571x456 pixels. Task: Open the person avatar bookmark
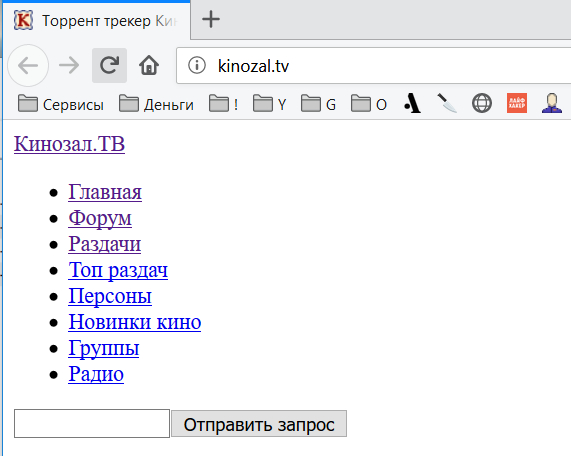pyautogui.click(x=552, y=103)
